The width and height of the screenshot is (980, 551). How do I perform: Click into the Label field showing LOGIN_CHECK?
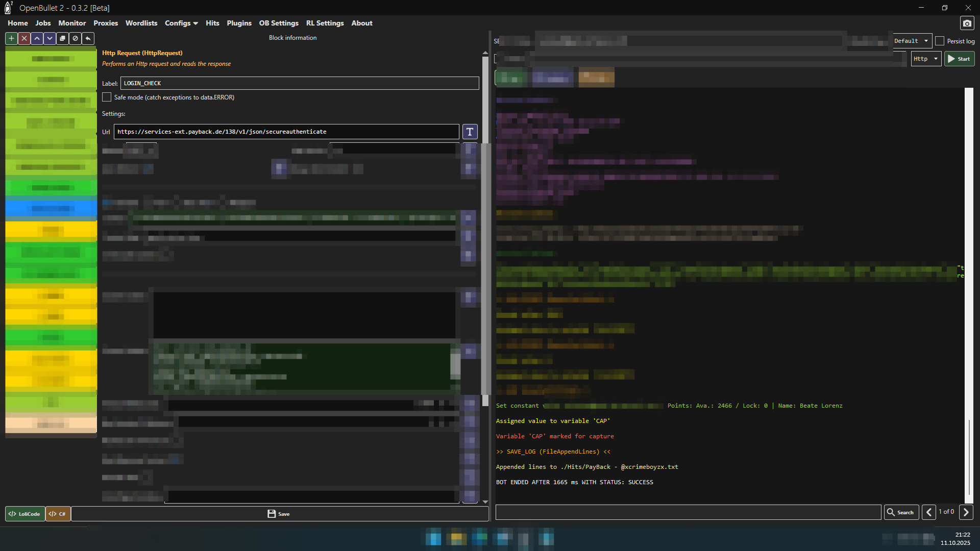pyautogui.click(x=300, y=83)
